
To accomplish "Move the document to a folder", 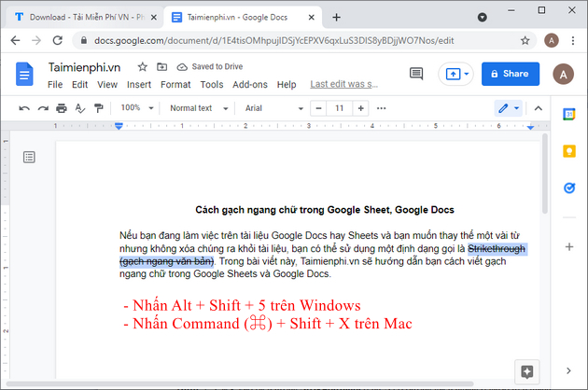I will click(x=162, y=67).
